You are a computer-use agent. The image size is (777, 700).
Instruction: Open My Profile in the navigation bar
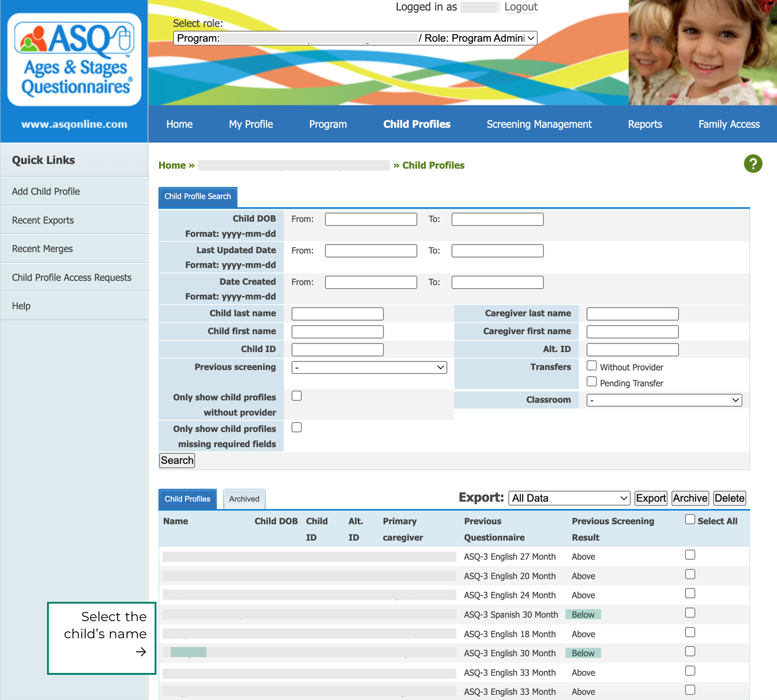click(251, 124)
